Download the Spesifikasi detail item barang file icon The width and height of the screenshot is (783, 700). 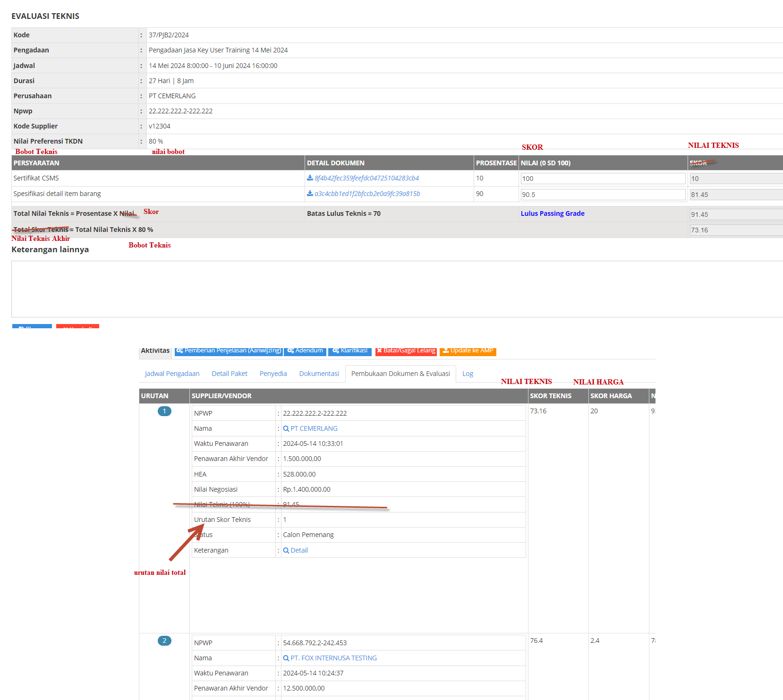point(310,194)
